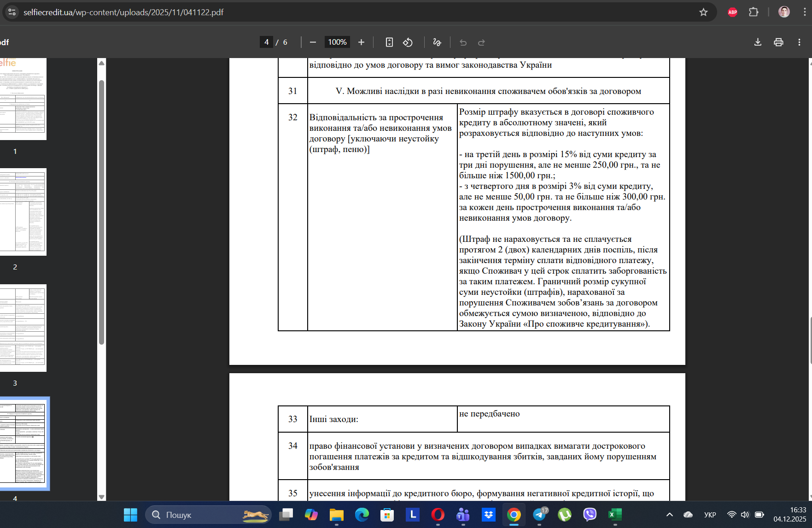
Task: Open the PDF viewer more actions menu
Action: point(799,42)
